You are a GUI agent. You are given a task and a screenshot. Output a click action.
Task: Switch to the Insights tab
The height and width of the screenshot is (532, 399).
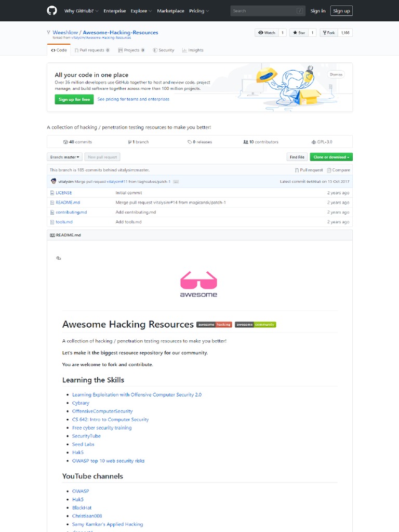193,50
